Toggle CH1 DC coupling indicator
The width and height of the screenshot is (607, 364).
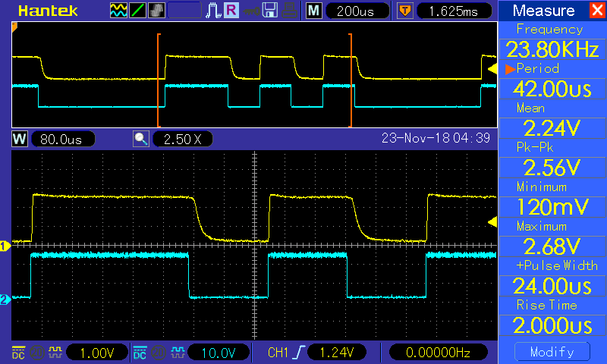[x=18, y=353]
